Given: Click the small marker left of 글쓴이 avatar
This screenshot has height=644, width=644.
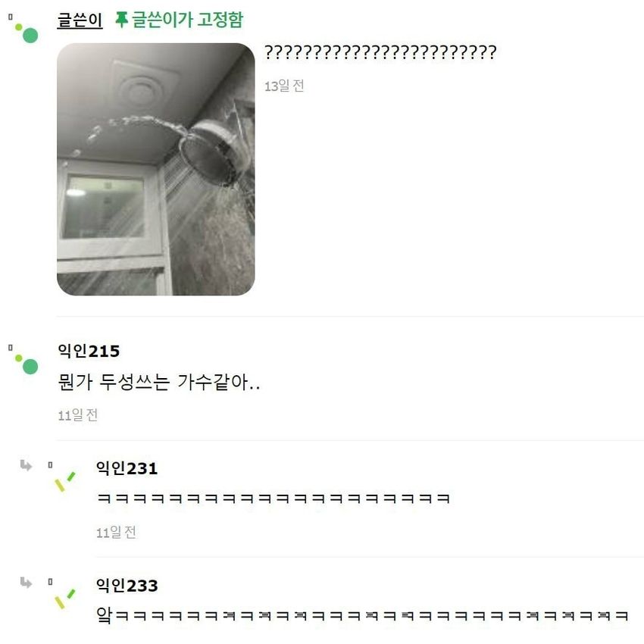Looking at the screenshot, I should point(11,17).
